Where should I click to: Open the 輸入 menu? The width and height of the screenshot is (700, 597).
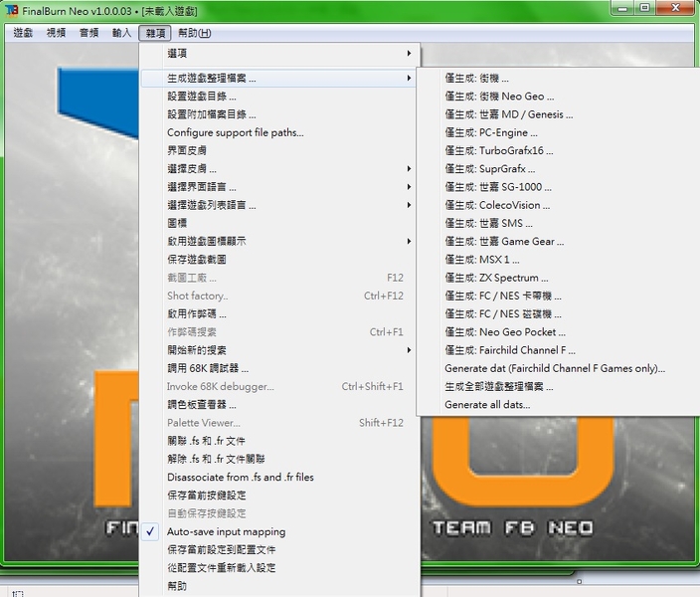122,33
